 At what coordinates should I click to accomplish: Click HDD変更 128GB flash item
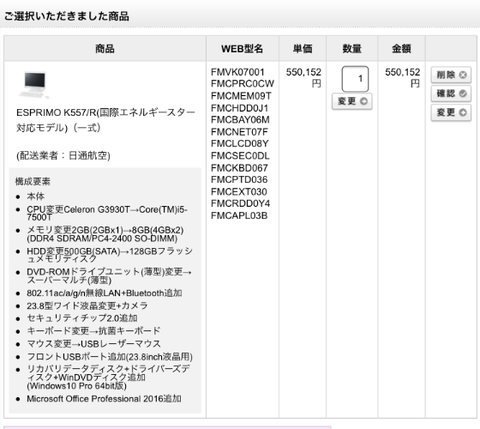tap(110, 255)
